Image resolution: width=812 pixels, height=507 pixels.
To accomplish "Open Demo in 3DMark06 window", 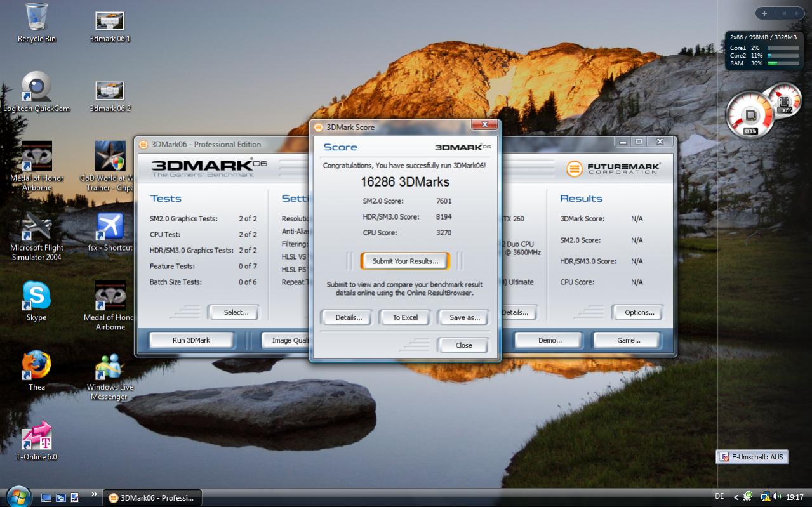I will tap(550, 340).
